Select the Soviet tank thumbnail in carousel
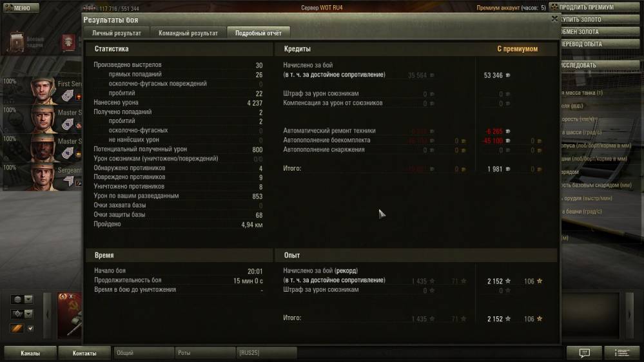 pyautogui.click(x=70, y=315)
